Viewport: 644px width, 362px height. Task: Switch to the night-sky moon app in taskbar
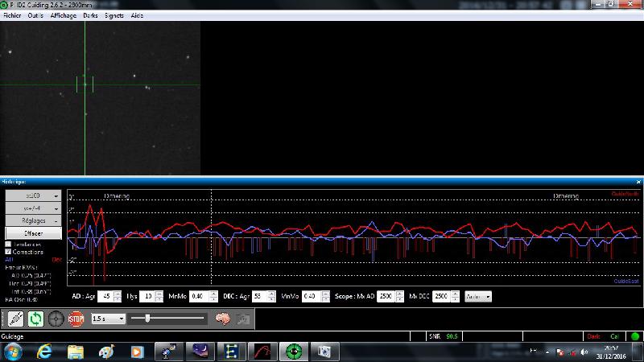click(x=200, y=352)
